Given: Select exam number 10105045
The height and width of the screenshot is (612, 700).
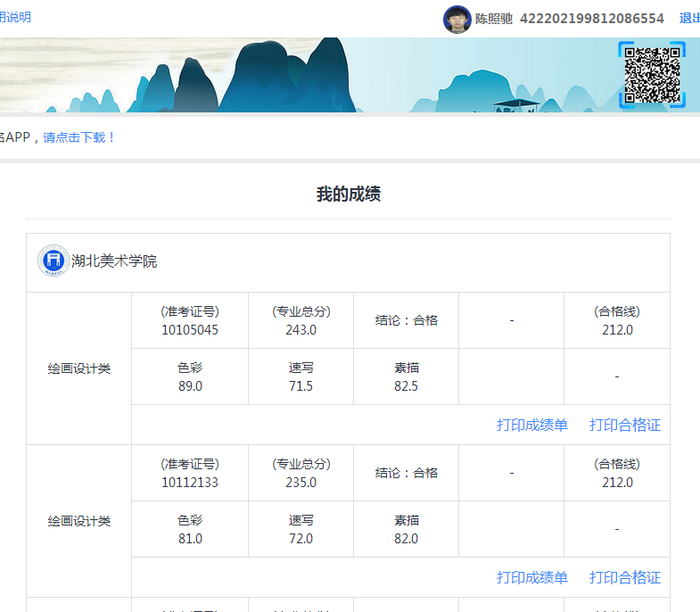Looking at the screenshot, I should [x=190, y=330].
